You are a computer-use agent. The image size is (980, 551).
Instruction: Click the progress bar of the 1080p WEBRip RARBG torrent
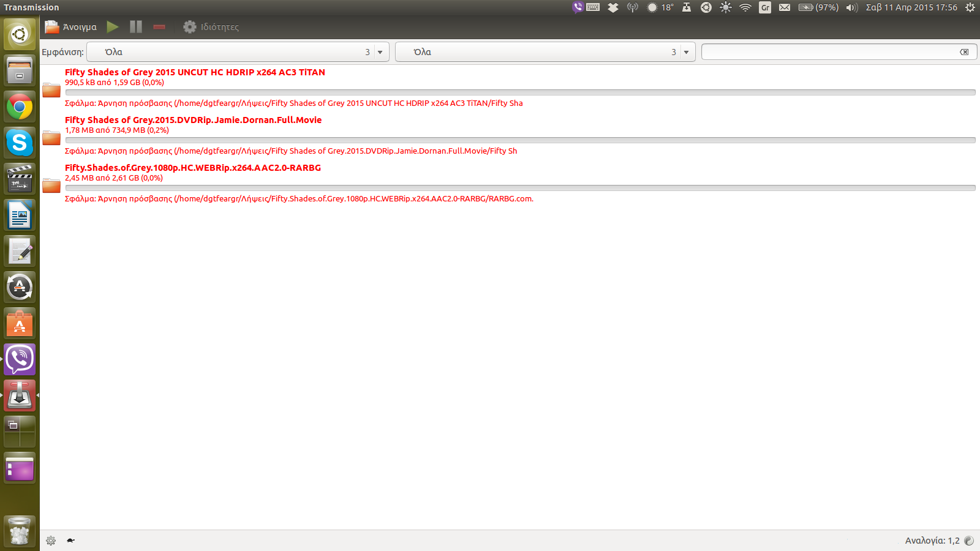click(x=520, y=188)
